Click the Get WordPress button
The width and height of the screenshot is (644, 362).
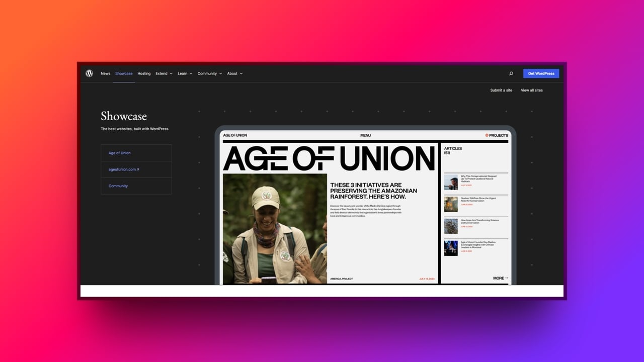541,73
